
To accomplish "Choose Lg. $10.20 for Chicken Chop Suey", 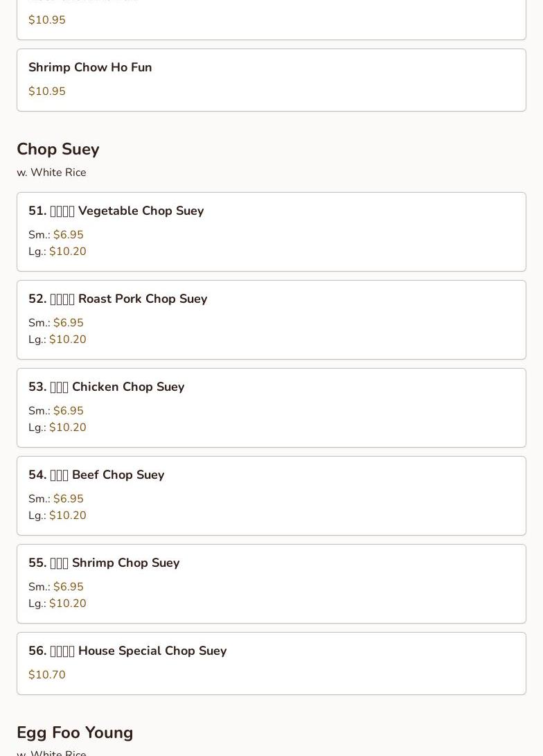I will tap(57, 427).
